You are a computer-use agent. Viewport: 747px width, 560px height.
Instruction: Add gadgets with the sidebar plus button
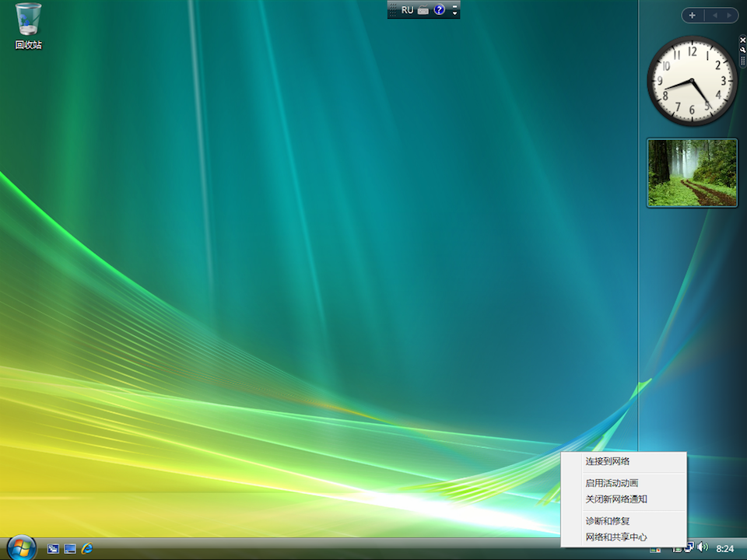click(693, 16)
